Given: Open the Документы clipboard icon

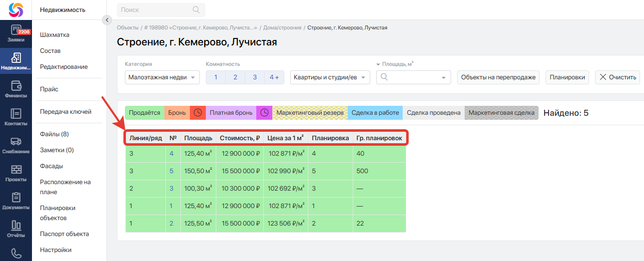Looking at the screenshot, I should click(15, 198).
